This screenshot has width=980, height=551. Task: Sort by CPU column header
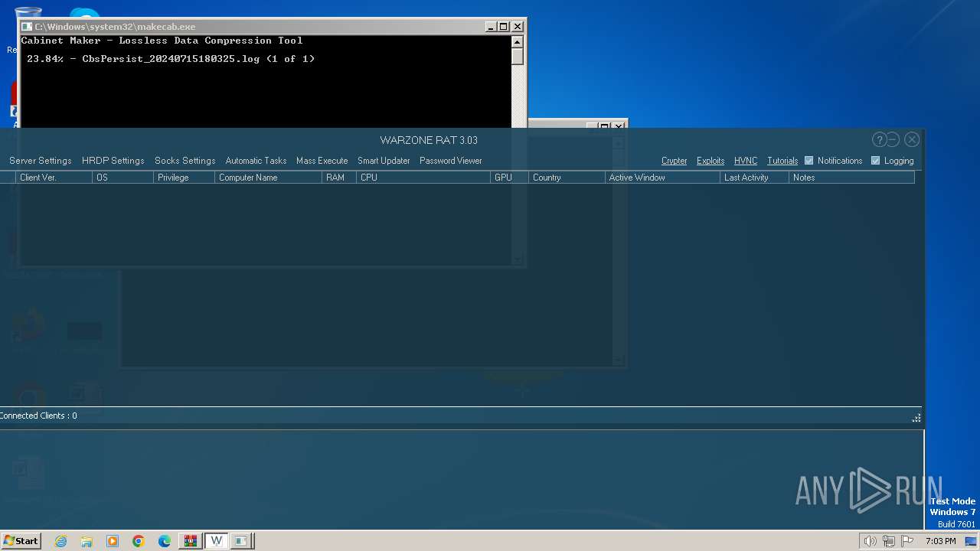[423, 178]
